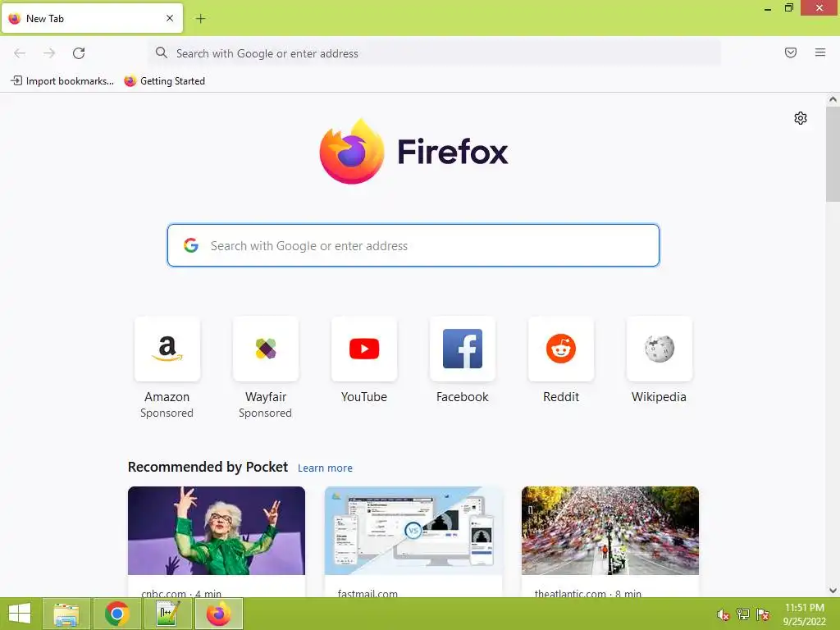Image resolution: width=840 pixels, height=630 pixels.
Task: Open the YouTube shortcut tile
Action: click(x=364, y=349)
